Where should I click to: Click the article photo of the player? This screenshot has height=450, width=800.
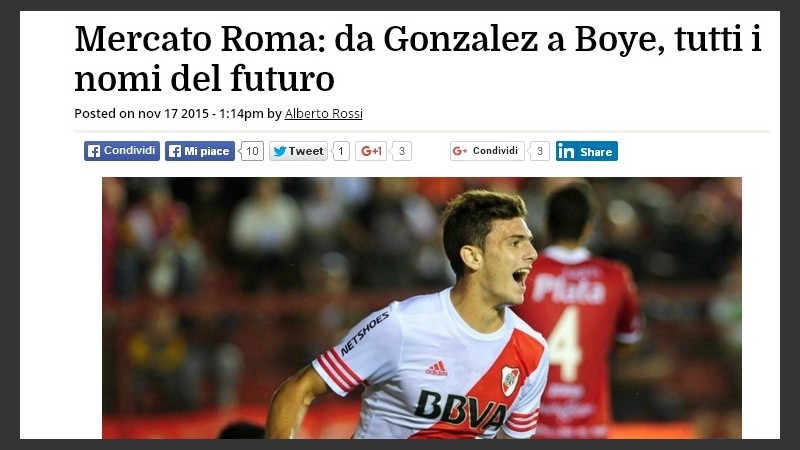click(x=422, y=308)
